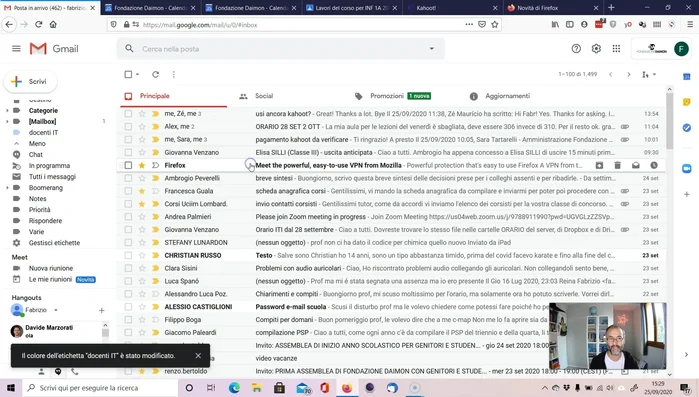Open select-all dropdown arrow
Image resolution: width=699 pixels, height=397 pixels.
click(137, 74)
